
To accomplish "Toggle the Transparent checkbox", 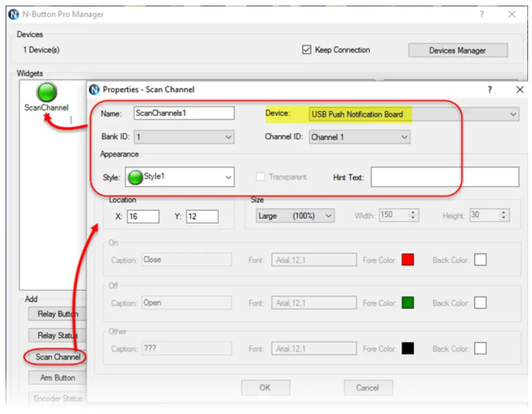I will [x=260, y=177].
